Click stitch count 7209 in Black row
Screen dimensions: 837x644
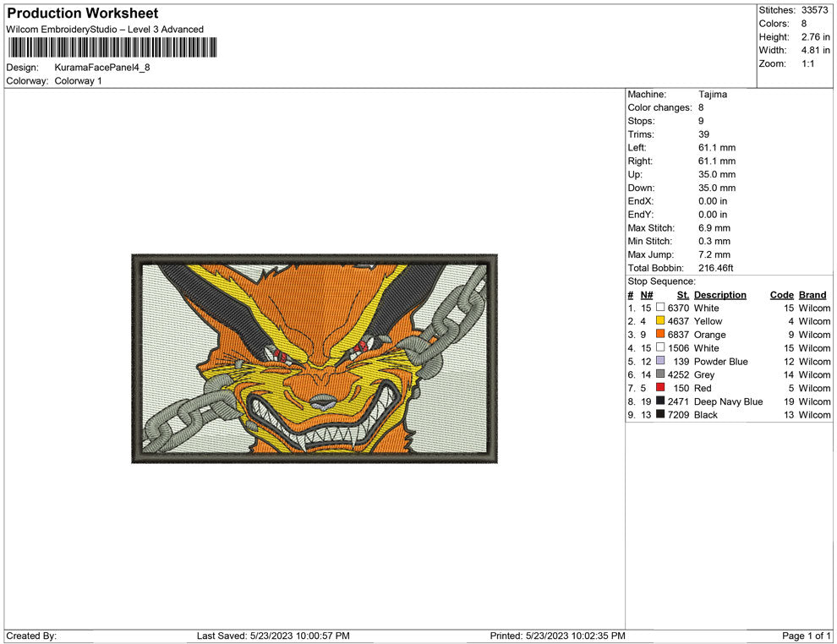tap(678, 415)
